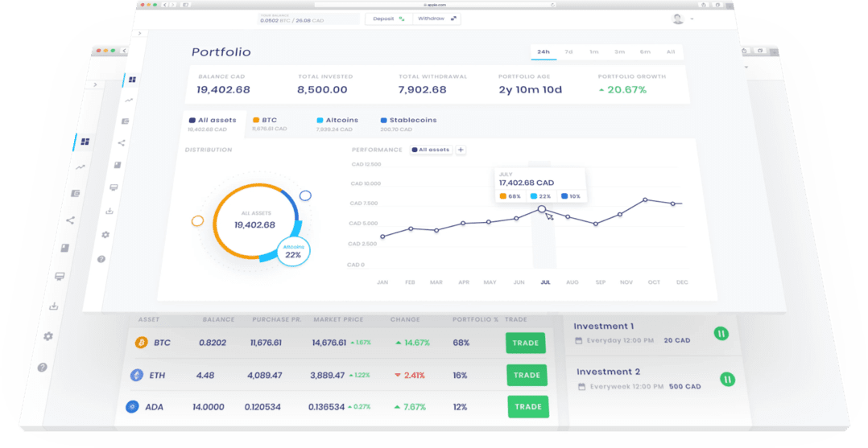Click settings gear in front window sidebar
This screenshot has width=868, height=448.
point(105,235)
